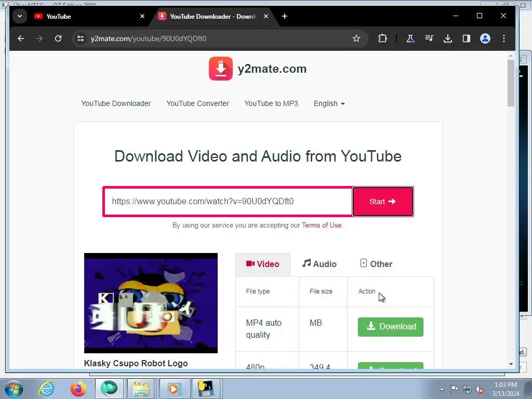The height and width of the screenshot is (399, 532).
Task: Click the browser back arrow
Action: tap(21, 38)
